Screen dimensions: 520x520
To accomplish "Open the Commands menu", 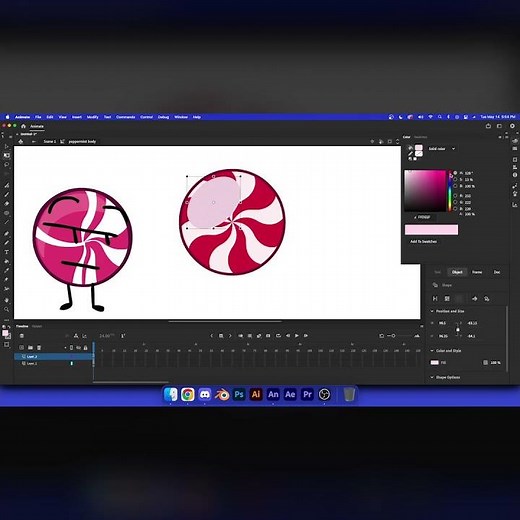I will tap(126, 117).
